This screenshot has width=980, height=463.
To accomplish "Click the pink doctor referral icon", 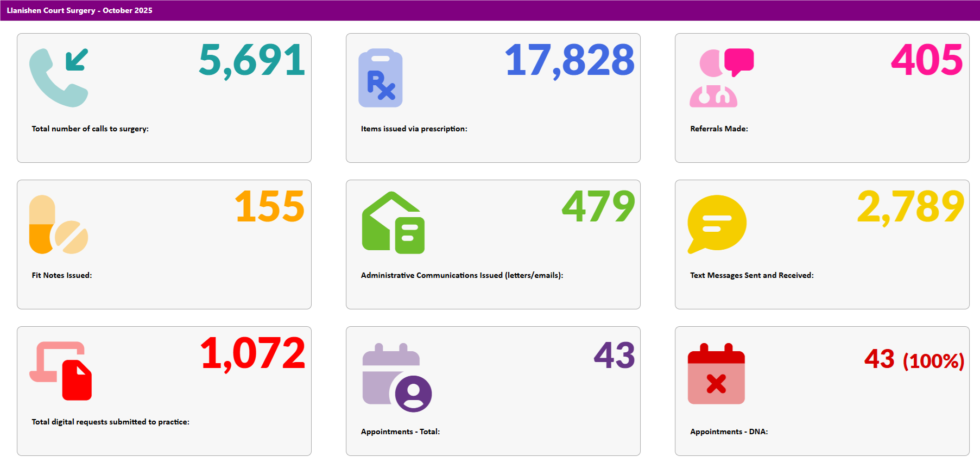I will [722, 78].
